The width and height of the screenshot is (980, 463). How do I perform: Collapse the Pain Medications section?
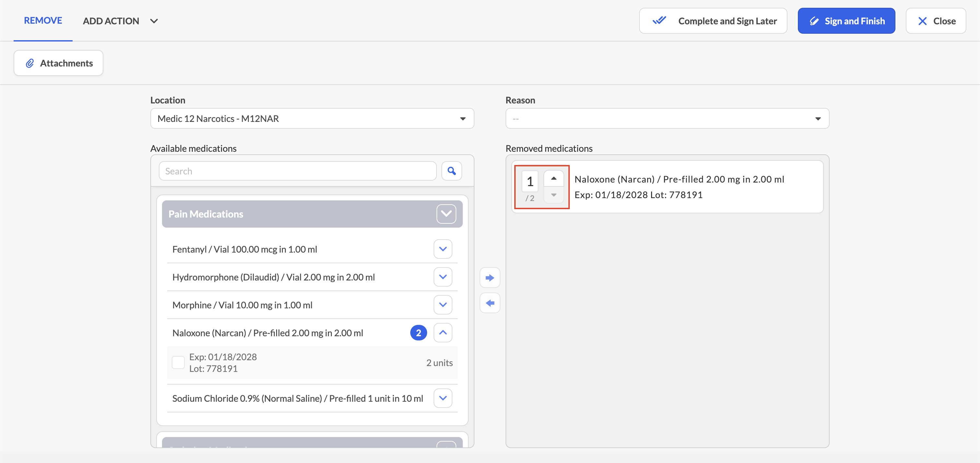tap(446, 214)
